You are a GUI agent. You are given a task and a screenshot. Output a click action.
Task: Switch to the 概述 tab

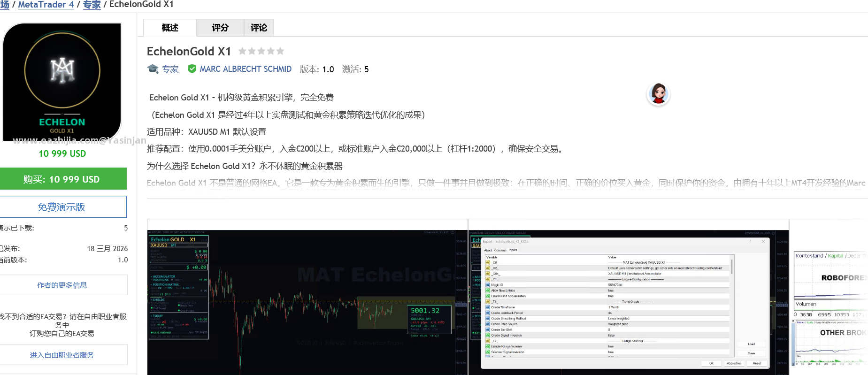click(x=170, y=28)
